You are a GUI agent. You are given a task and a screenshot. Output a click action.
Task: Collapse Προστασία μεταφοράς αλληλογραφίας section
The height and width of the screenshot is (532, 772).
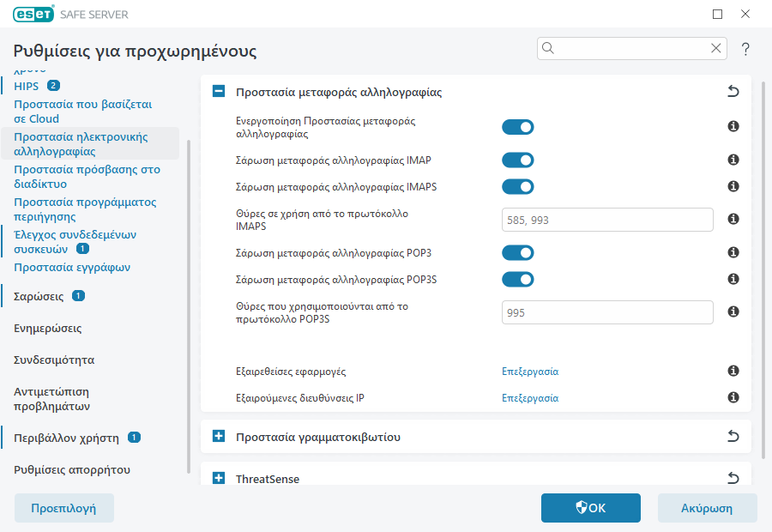tap(219, 92)
